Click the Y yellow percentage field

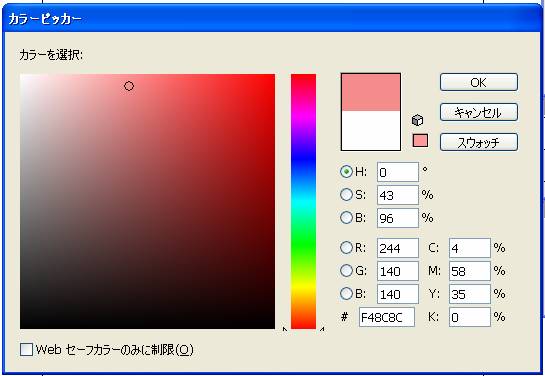coord(470,294)
